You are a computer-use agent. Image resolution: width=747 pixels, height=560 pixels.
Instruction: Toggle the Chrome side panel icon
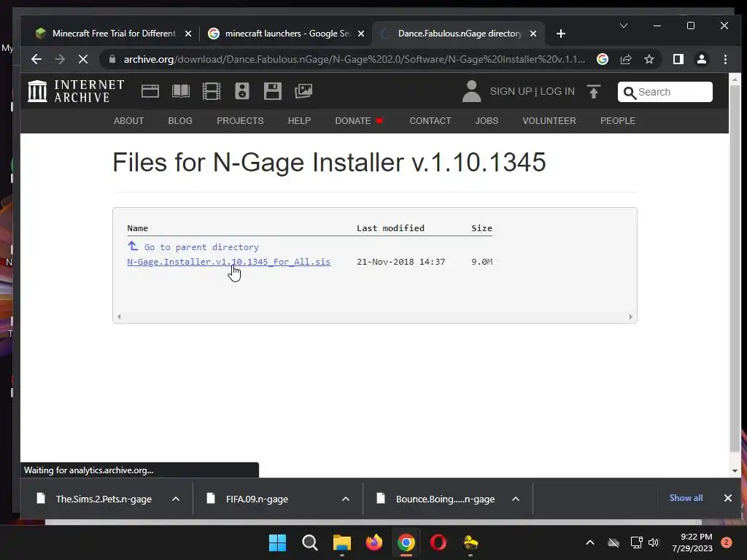pos(678,59)
